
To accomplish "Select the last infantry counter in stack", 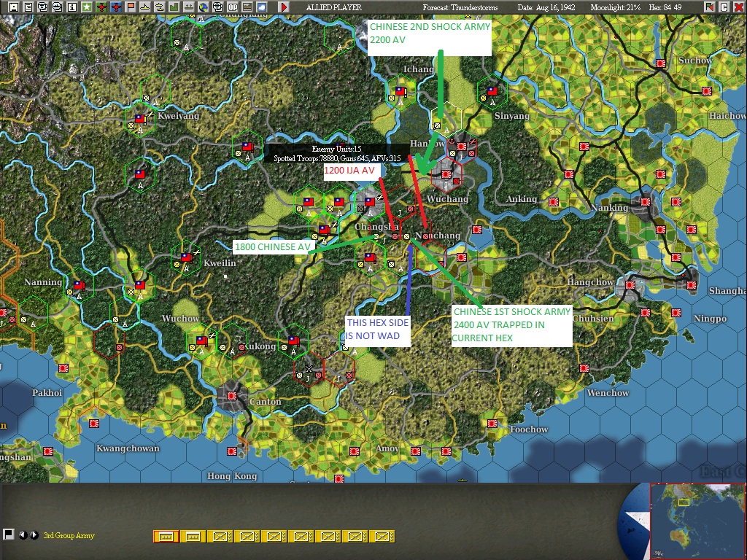I will click(382, 537).
